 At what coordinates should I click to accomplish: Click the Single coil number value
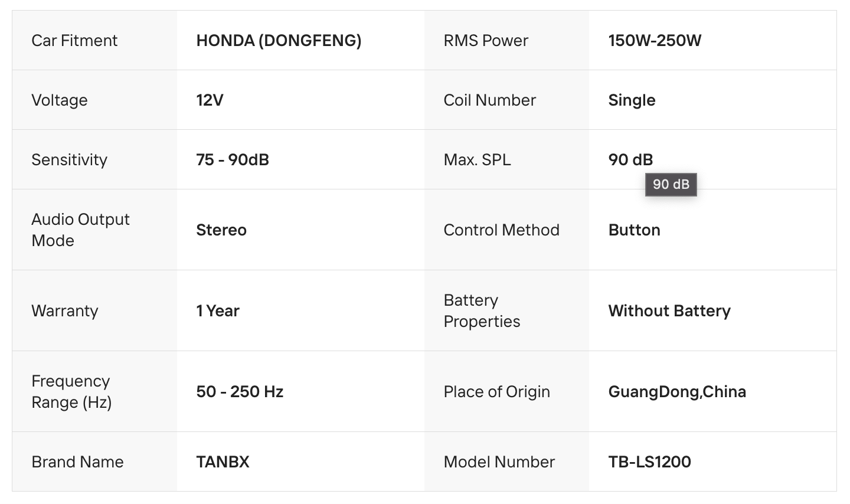pyautogui.click(x=632, y=100)
